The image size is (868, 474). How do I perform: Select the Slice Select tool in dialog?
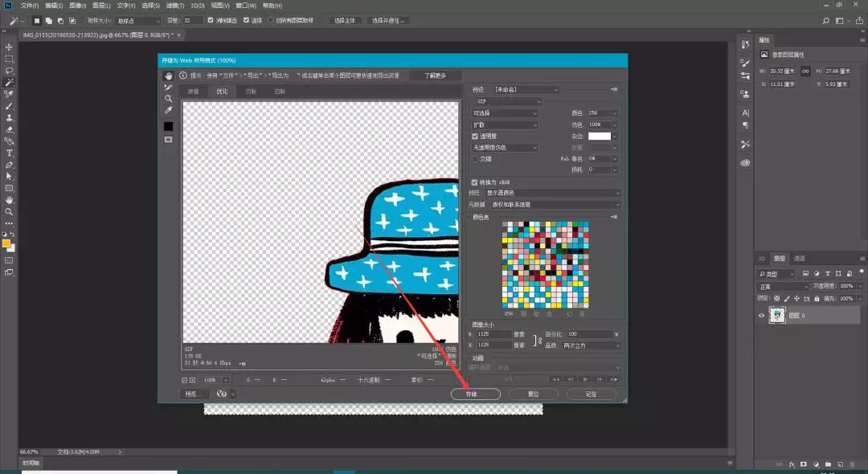tap(169, 87)
